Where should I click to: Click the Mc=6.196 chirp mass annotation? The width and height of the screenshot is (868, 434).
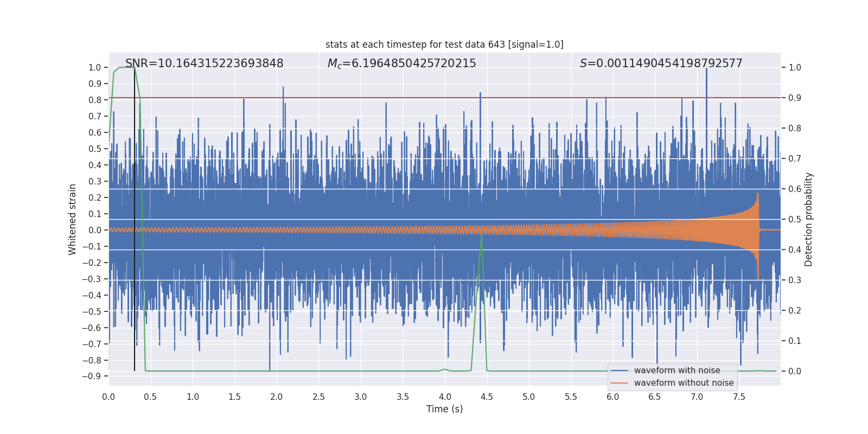coord(401,63)
